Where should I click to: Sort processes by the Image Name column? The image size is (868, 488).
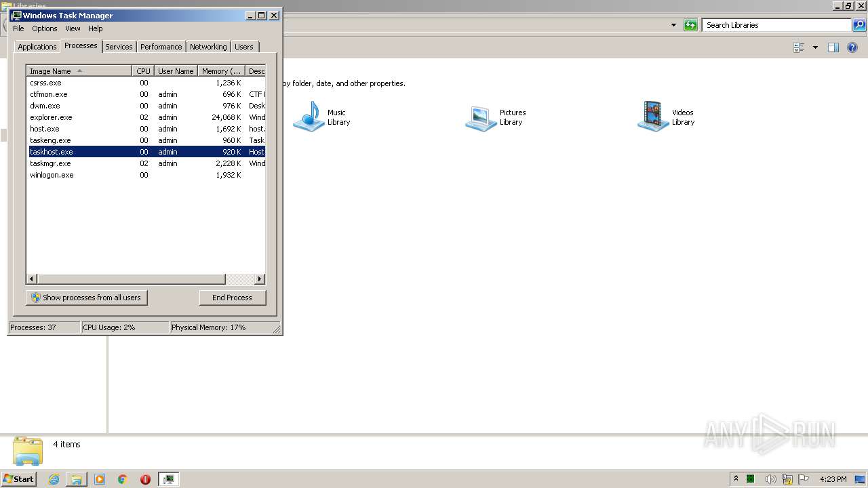79,71
